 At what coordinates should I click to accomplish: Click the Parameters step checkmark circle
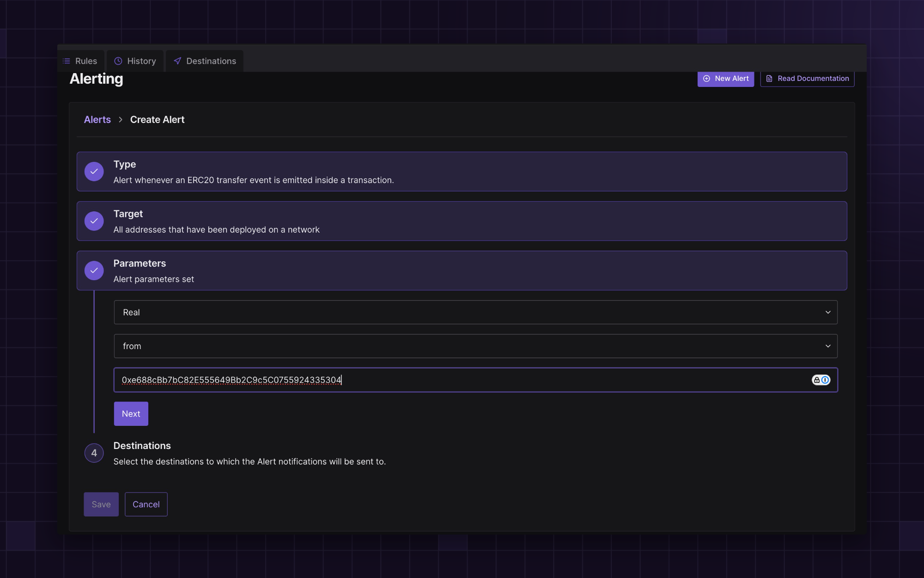coord(94,271)
